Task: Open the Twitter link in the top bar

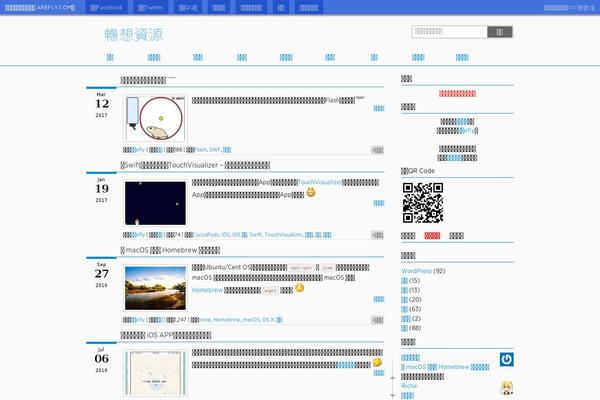Action: pos(150,7)
